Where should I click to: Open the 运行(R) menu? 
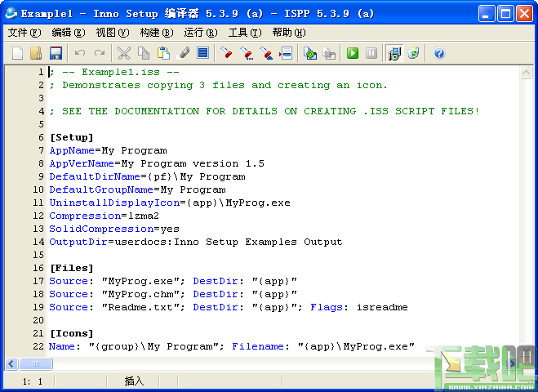tap(201, 33)
